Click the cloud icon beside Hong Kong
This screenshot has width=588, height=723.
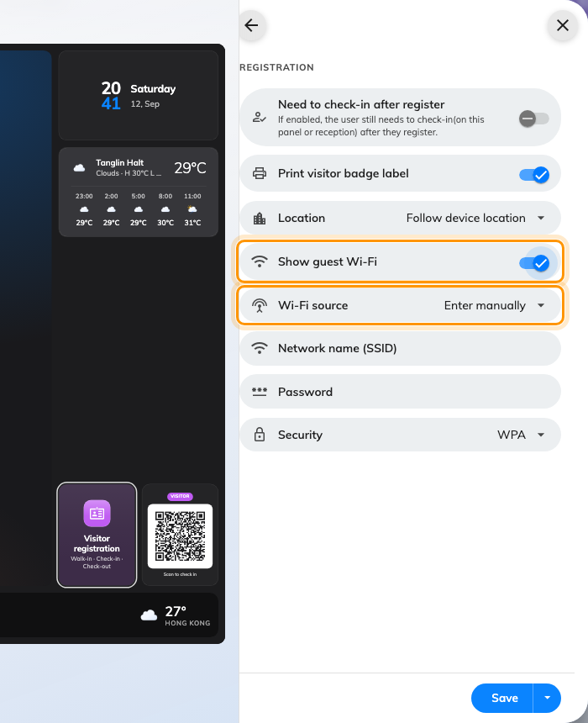point(149,615)
